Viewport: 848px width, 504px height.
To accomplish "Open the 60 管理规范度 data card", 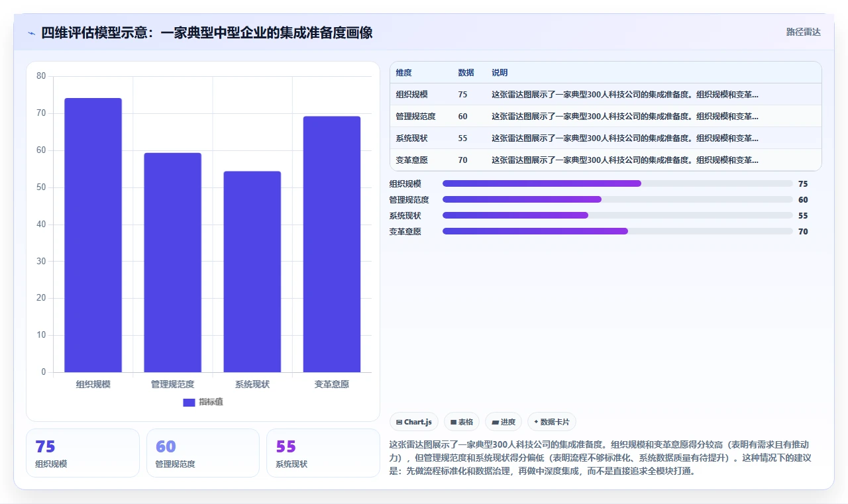I will click(203, 453).
